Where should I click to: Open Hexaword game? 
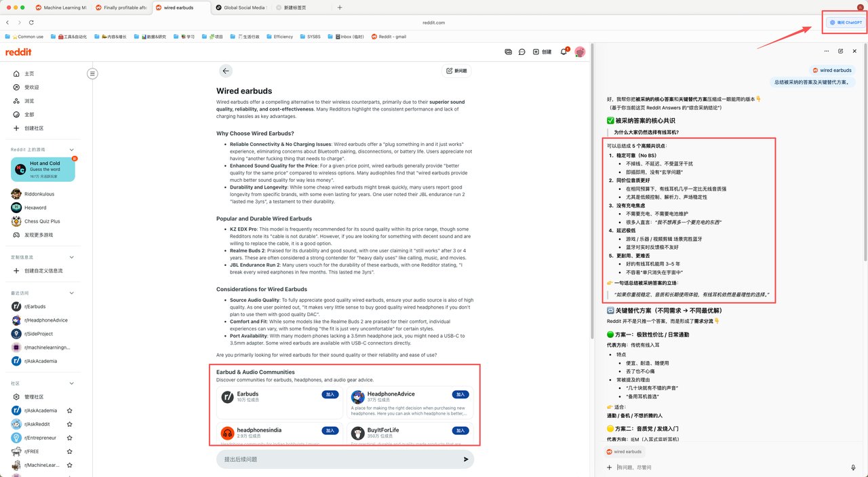click(28, 208)
